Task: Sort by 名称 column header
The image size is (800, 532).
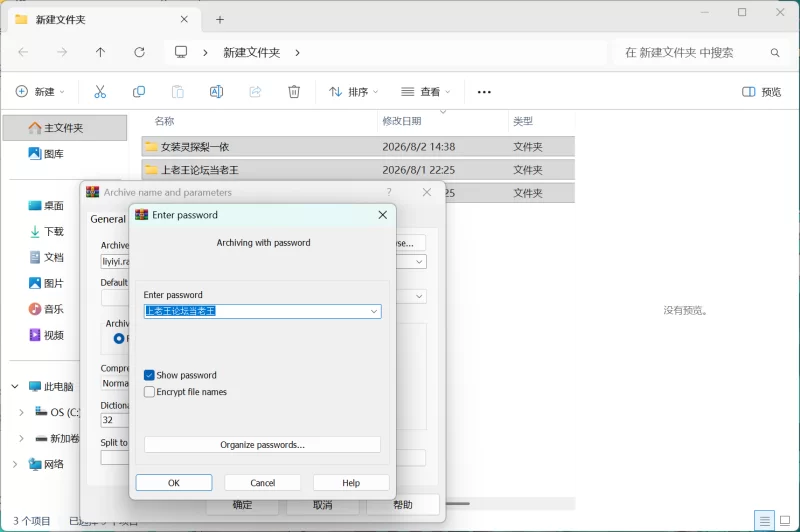Action: pyautogui.click(x=164, y=121)
